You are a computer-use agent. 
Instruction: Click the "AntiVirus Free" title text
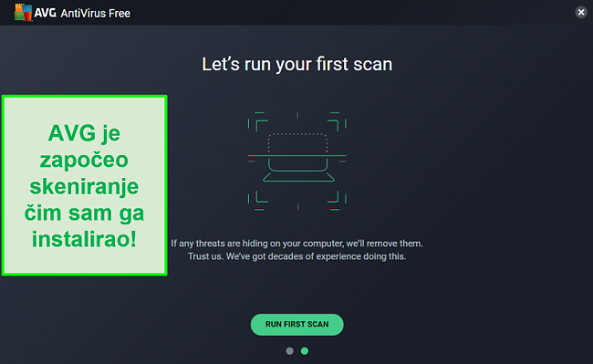(95, 14)
